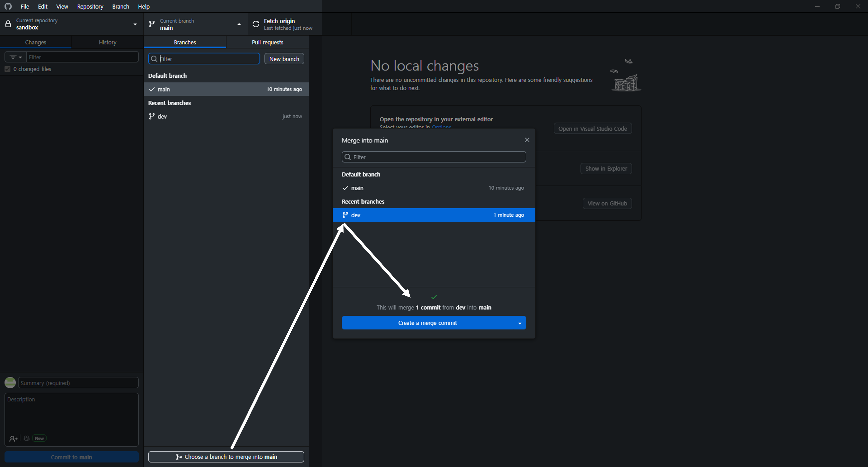
Task: Toggle the 0 changed files checkbox
Action: 7,69
